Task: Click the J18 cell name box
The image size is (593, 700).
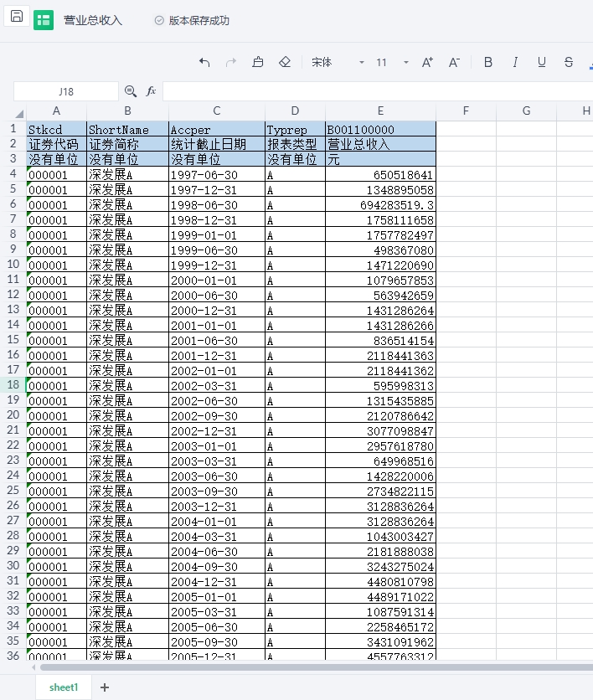Action: point(66,91)
